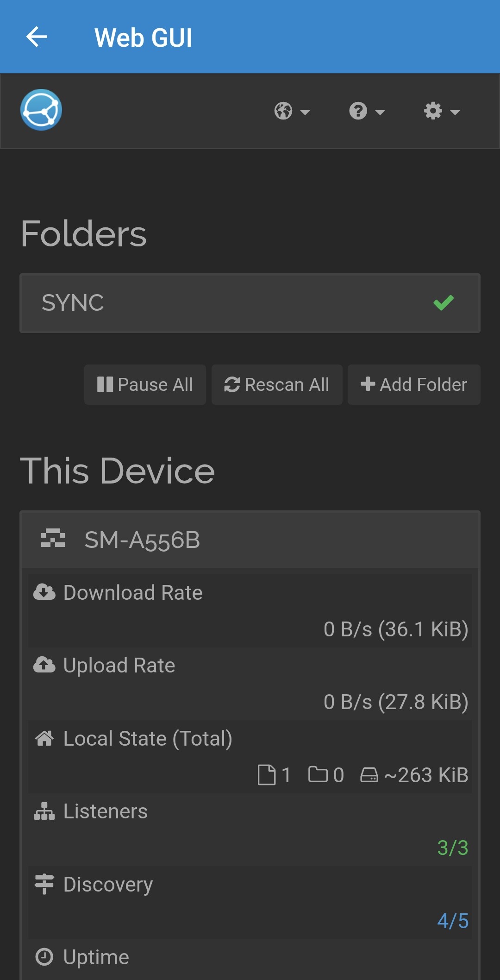
Task: Open the Help question mark menu
Action: tap(367, 111)
